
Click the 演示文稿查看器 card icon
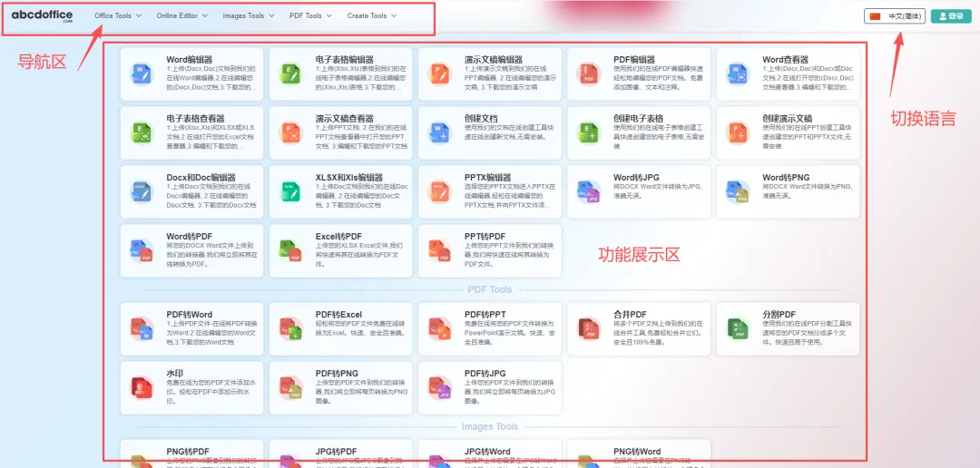click(x=290, y=132)
